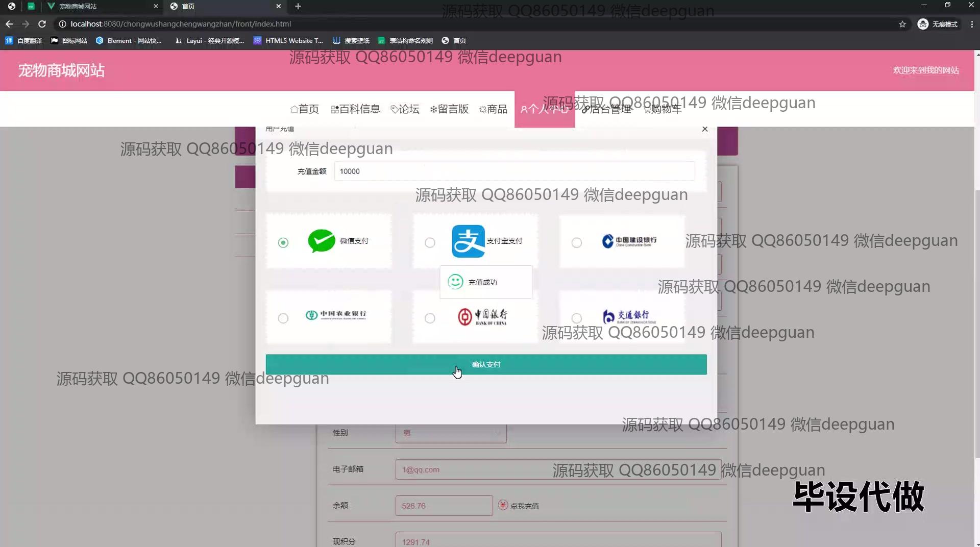Open 留言版 in the navigation bar
980x547 pixels.
click(x=449, y=109)
